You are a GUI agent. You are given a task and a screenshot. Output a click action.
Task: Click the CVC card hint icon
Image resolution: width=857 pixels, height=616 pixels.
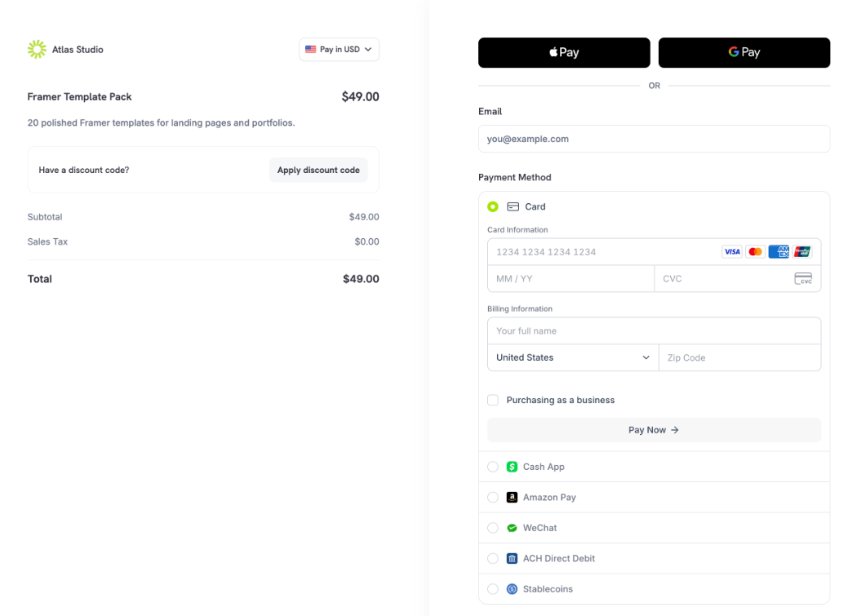pos(803,278)
